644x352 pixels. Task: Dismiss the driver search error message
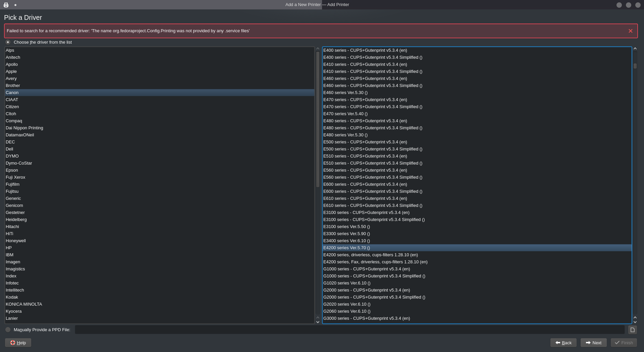tap(631, 31)
